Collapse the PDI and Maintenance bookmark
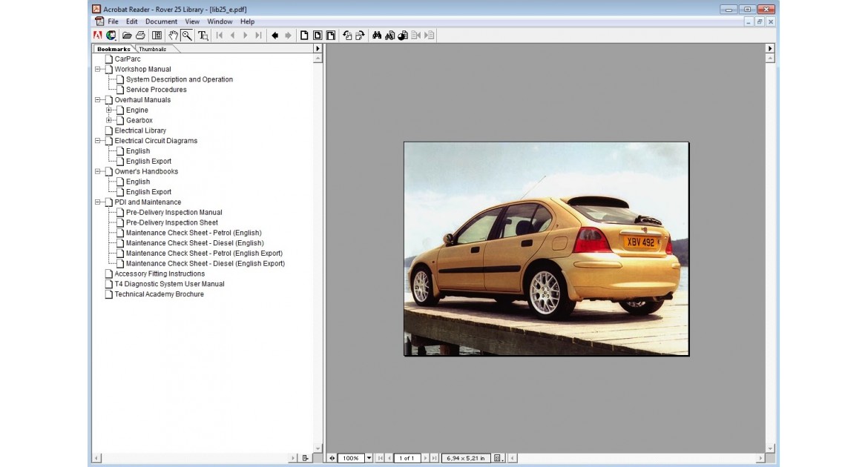Viewport: 868px width, 467px height. click(98, 202)
